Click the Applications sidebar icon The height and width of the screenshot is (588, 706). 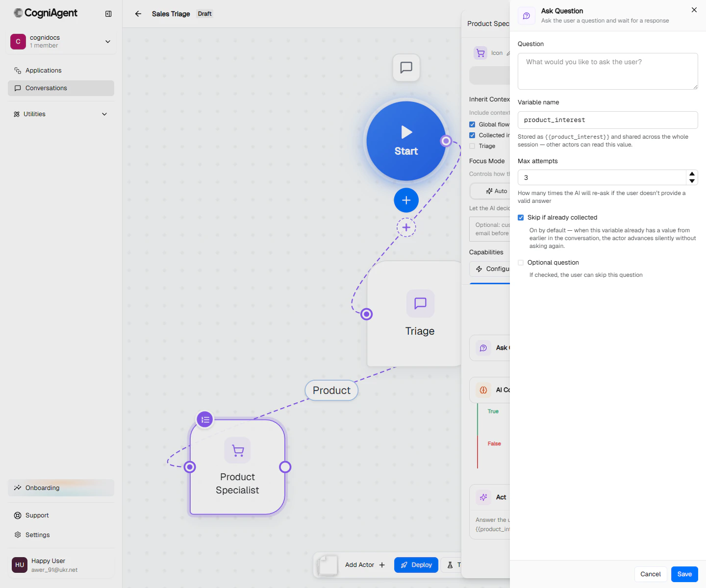[x=18, y=71]
